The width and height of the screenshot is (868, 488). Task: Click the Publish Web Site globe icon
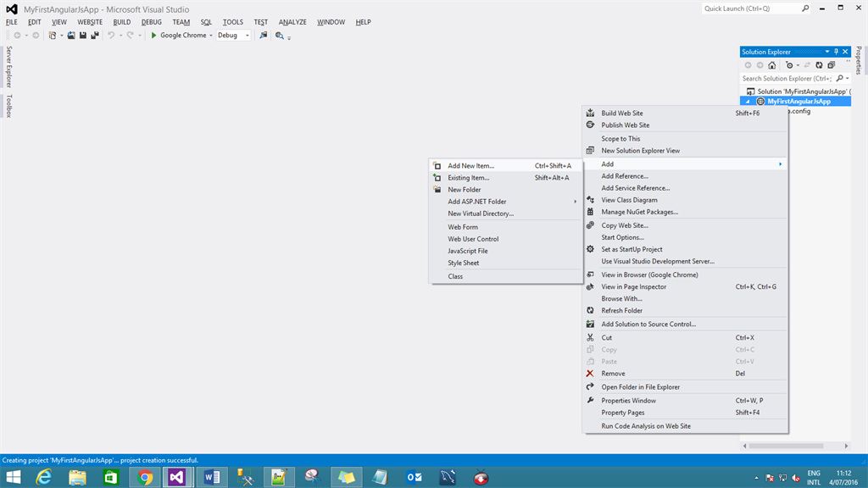(x=590, y=125)
